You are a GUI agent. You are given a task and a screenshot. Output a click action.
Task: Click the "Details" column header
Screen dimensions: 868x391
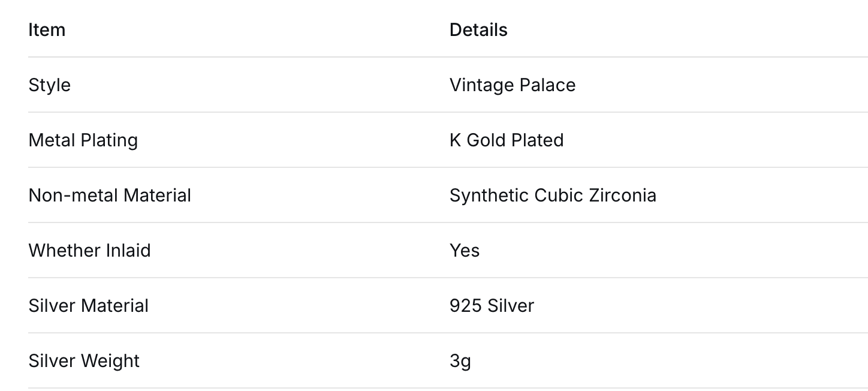click(478, 30)
